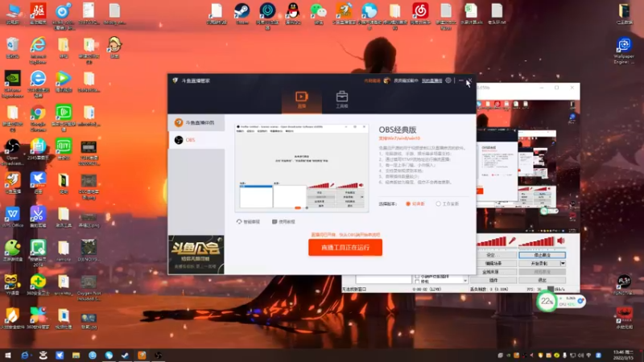Click the OBS classic preview image
Viewport: 644px width, 362px height.
301,168
